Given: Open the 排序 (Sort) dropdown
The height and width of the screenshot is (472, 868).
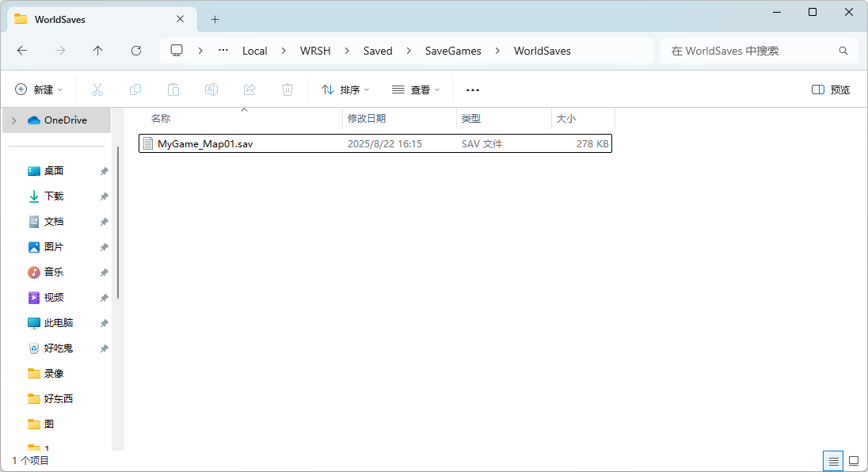Looking at the screenshot, I should [x=345, y=89].
